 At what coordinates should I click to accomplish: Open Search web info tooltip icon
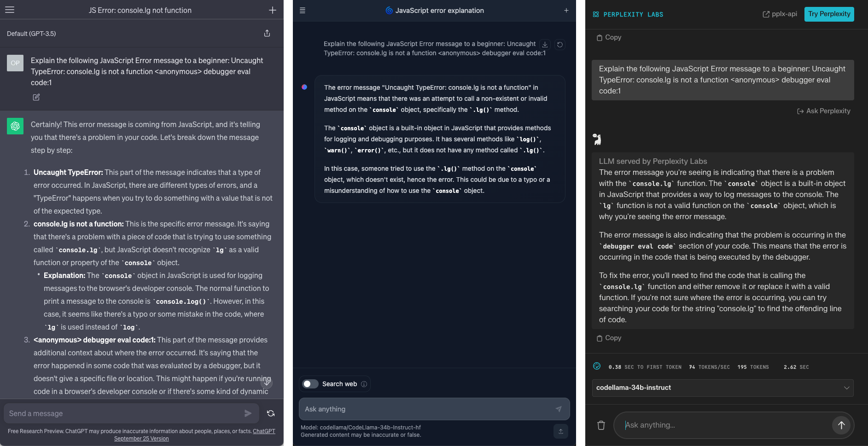click(x=364, y=384)
